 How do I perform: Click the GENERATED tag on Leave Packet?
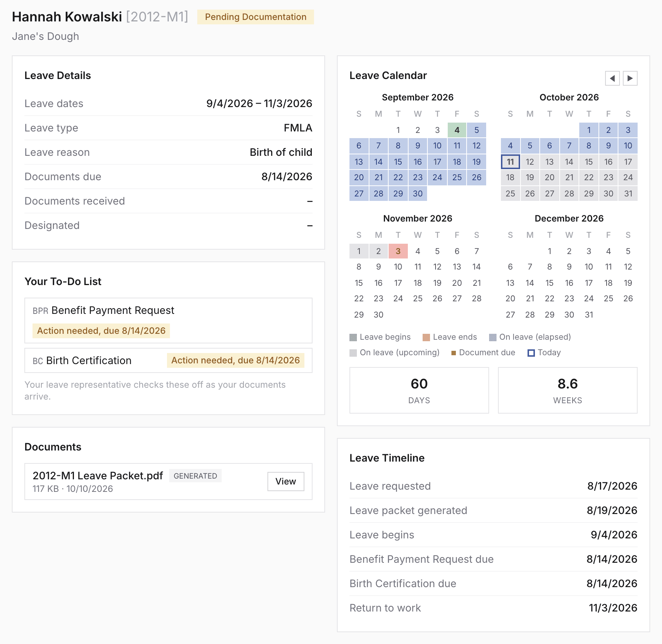pos(195,476)
